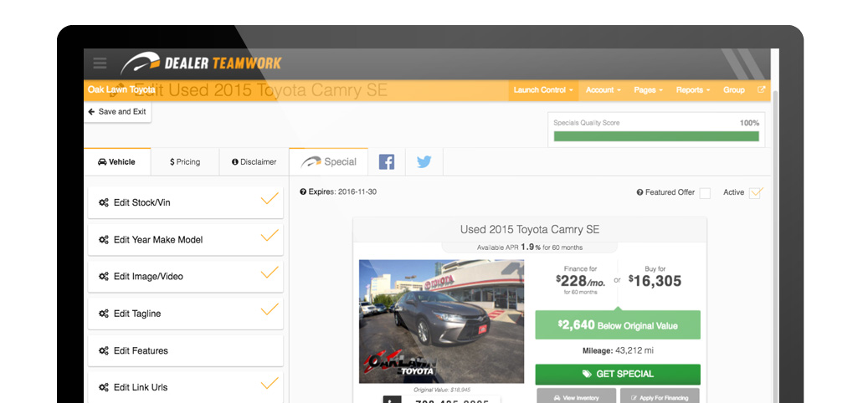Click the View Inventory button
868x403 pixels.
tap(576, 395)
